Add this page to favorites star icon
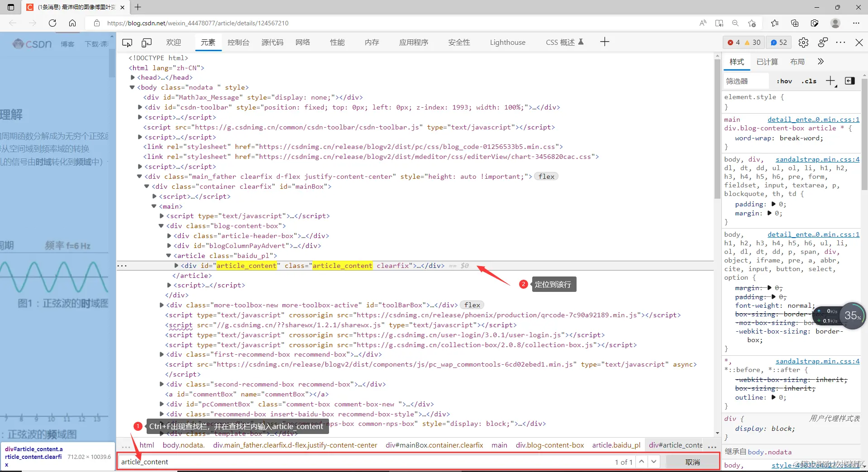This screenshot has height=472, width=868. pos(752,23)
